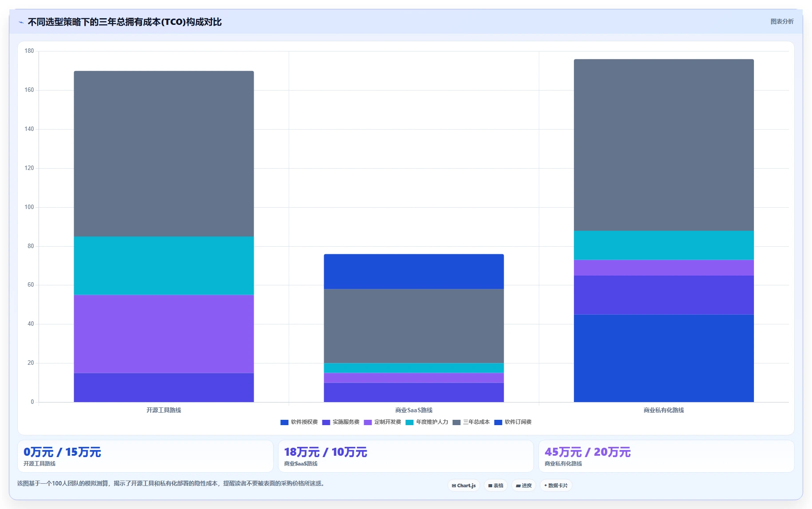Click the gray 三年总成本 segment of 商业SaaS路线 bar
The image size is (812, 509).
point(414,326)
